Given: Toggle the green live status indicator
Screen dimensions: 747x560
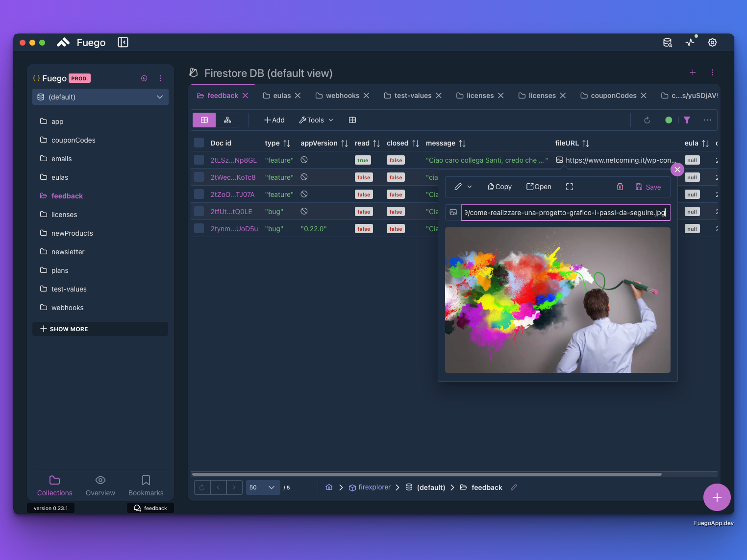Looking at the screenshot, I should point(669,120).
